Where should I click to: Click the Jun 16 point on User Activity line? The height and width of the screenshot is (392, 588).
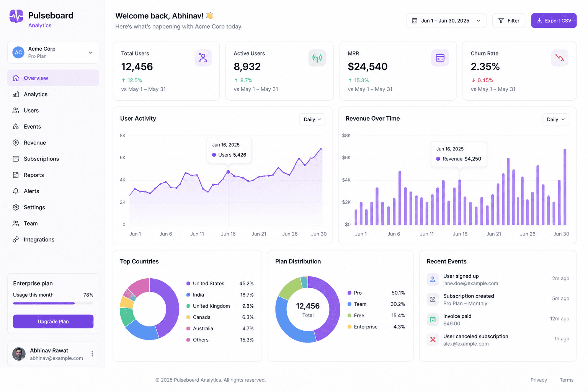coord(228,172)
